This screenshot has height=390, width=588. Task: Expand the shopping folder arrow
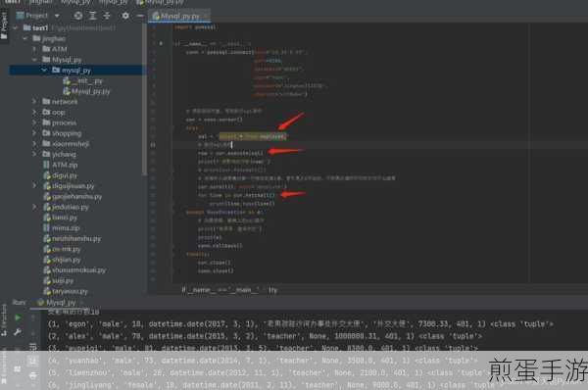pos(34,132)
